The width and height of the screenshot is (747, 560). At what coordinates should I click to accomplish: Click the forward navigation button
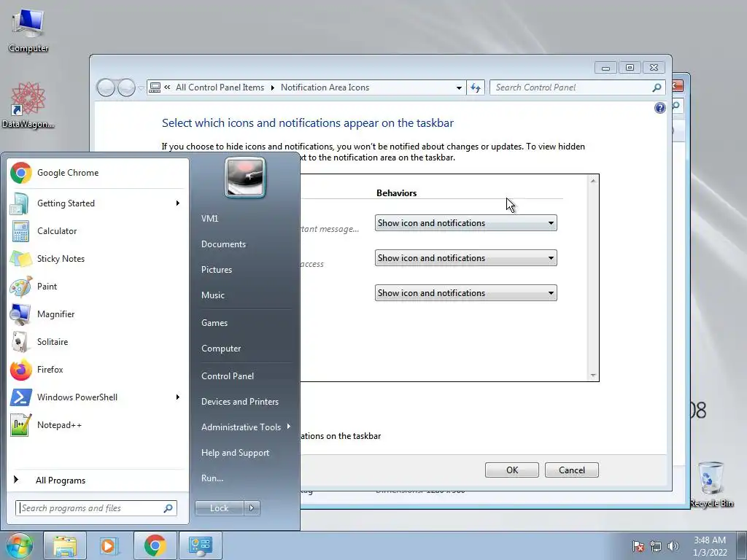[126, 87]
